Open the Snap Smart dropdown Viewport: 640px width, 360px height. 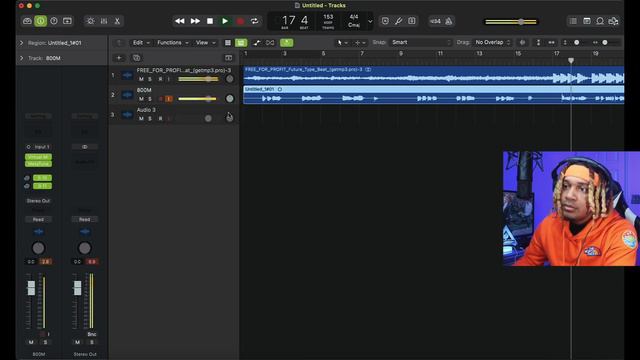pyautogui.click(x=421, y=42)
